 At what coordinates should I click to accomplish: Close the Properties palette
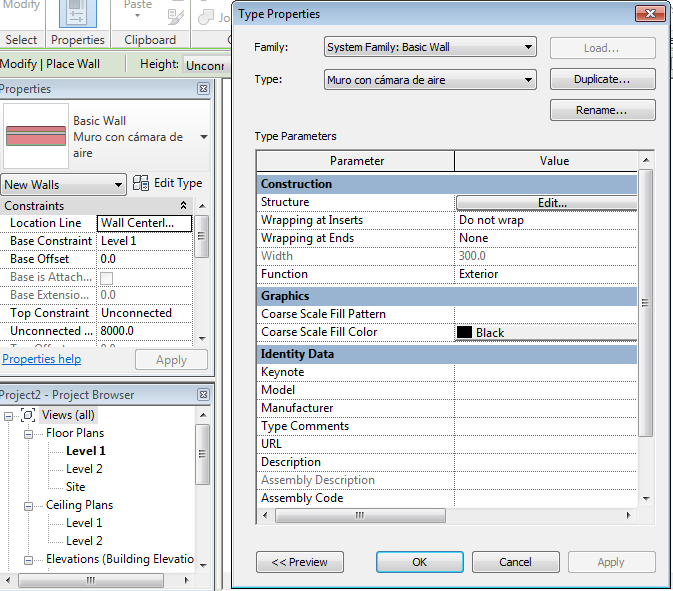pos(203,89)
